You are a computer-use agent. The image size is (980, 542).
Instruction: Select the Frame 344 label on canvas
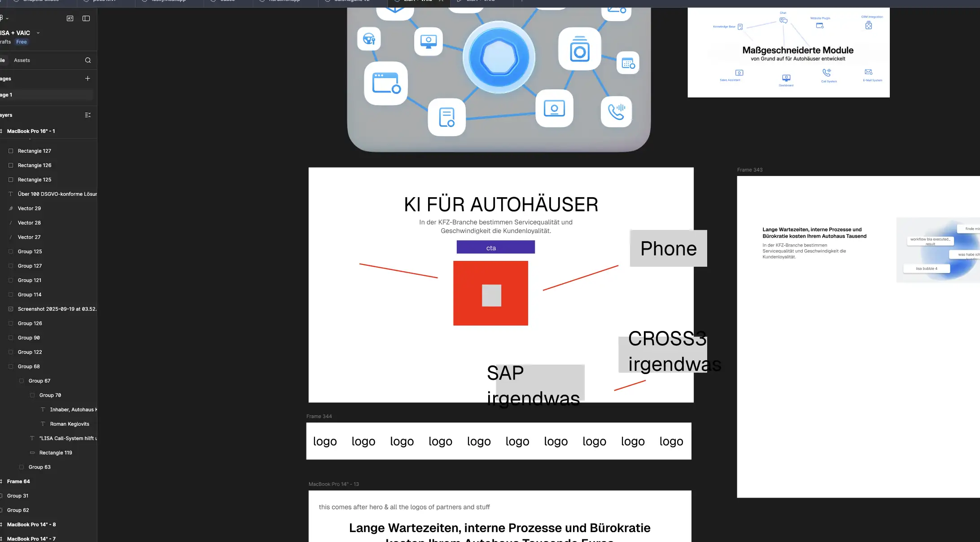tap(319, 416)
